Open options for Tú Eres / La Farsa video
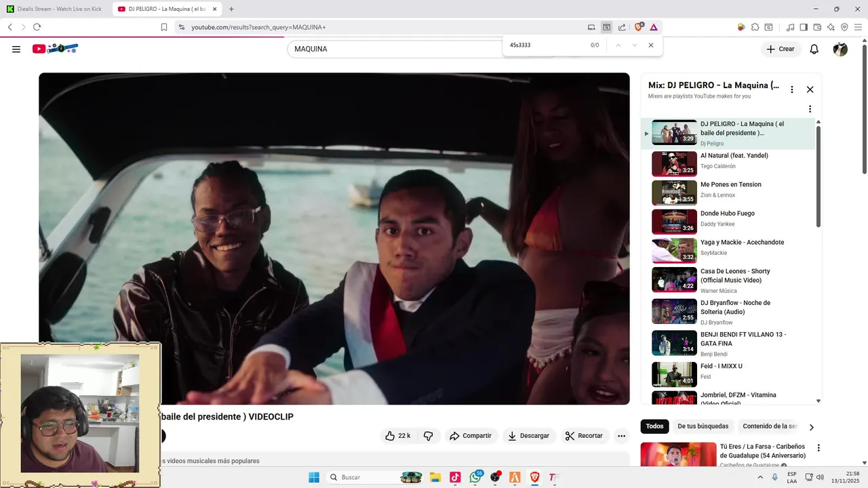 click(x=818, y=448)
